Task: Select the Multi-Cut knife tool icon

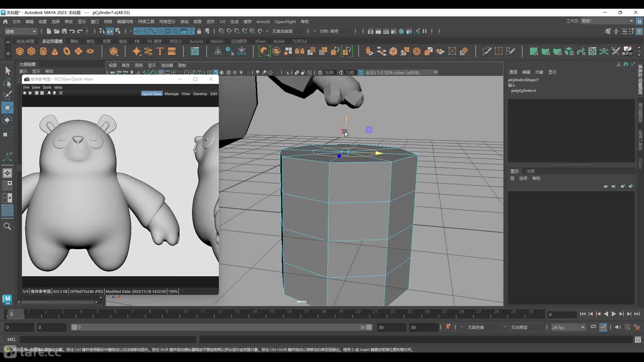Action: coord(486,51)
